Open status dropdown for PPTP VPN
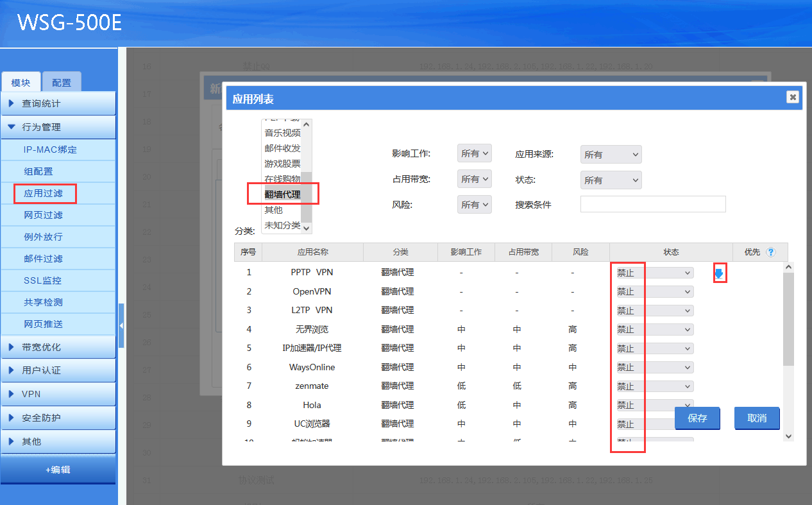 pyautogui.click(x=653, y=273)
